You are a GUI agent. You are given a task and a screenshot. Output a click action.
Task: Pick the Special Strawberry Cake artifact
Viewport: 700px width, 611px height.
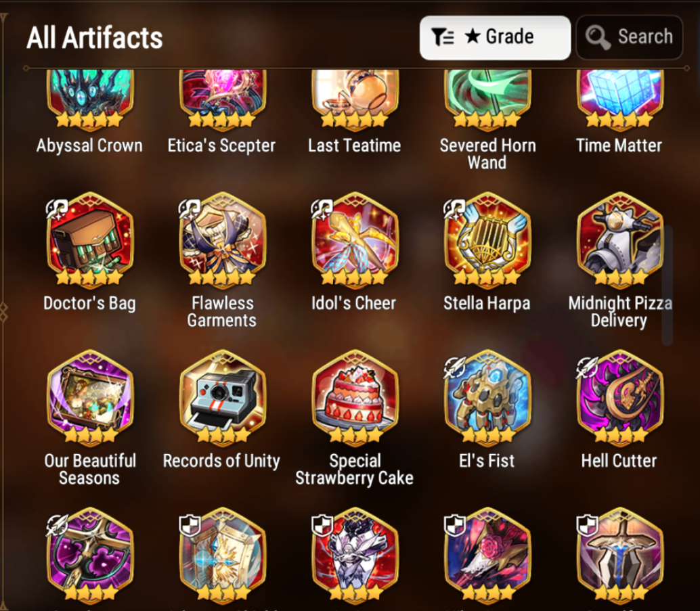355,397
